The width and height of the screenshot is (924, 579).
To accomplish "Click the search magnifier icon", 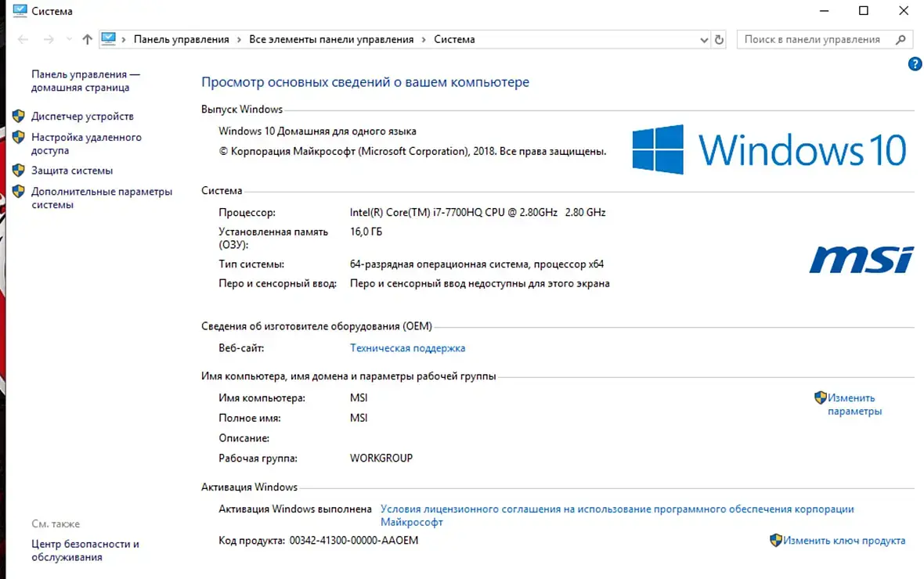I will [901, 39].
